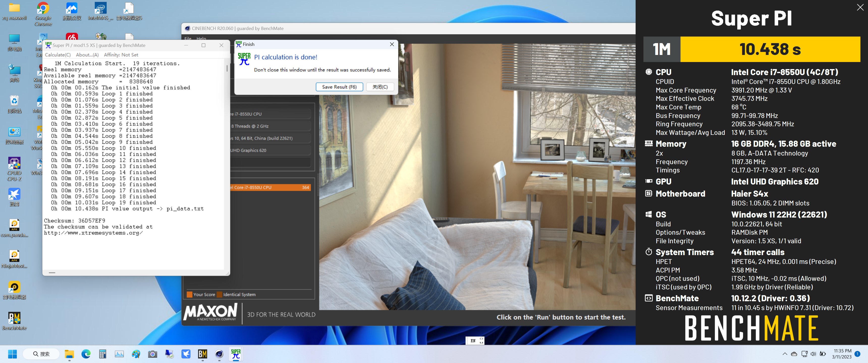Viewport: 868px width, 363px height.
Task: Click the http://www.xtremesystems.org/ text
Action: (x=93, y=233)
